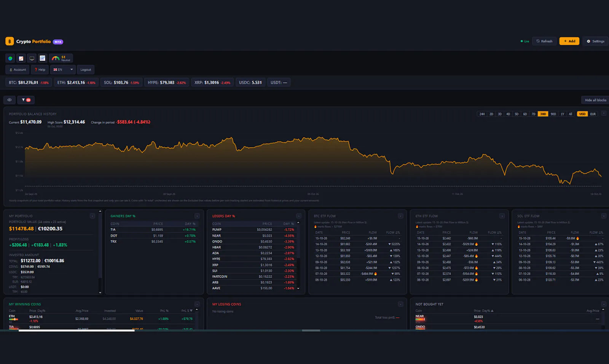
Task: Refresh the portfolio data
Action: [x=544, y=41]
